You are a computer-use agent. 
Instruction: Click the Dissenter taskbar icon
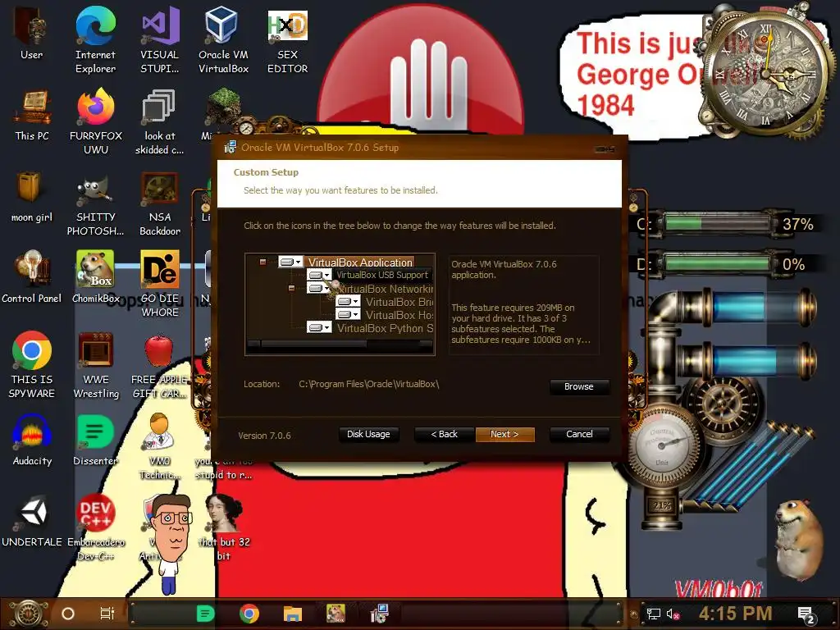[205, 614]
